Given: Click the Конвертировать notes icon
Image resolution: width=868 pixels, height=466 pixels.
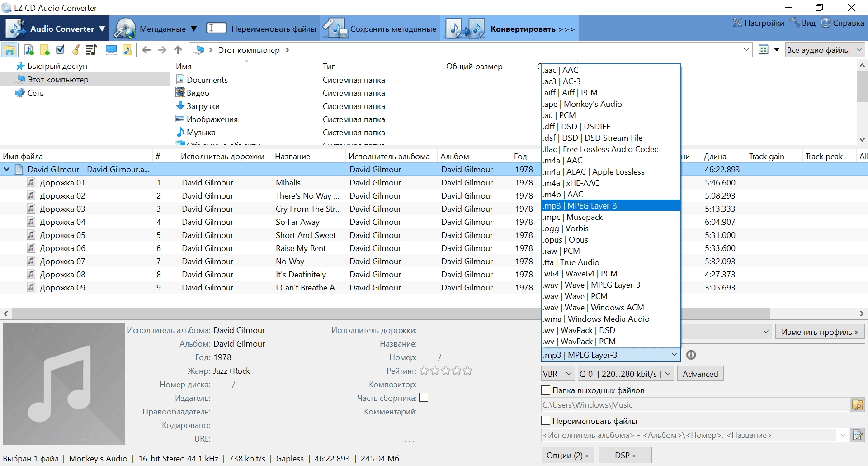Looking at the screenshot, I should pos(465,28).
